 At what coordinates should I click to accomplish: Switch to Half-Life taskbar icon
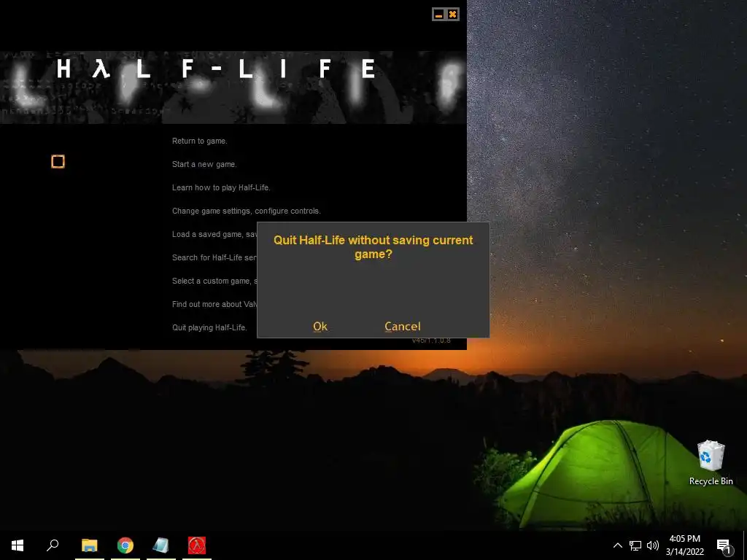pyautogui.click(x=197, y=545)
